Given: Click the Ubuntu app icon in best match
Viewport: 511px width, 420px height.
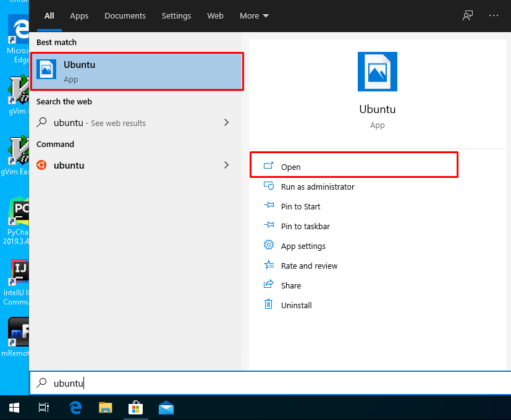Looking at the screenshot, I should (46, 69).
